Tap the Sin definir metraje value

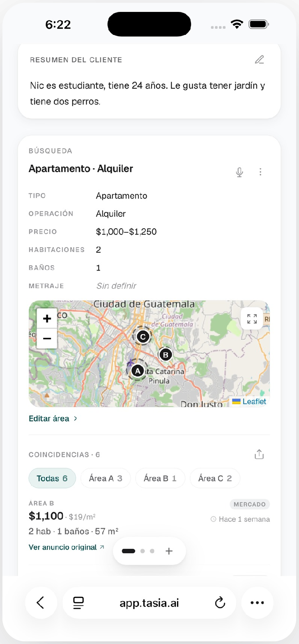[x=116, y=286]
